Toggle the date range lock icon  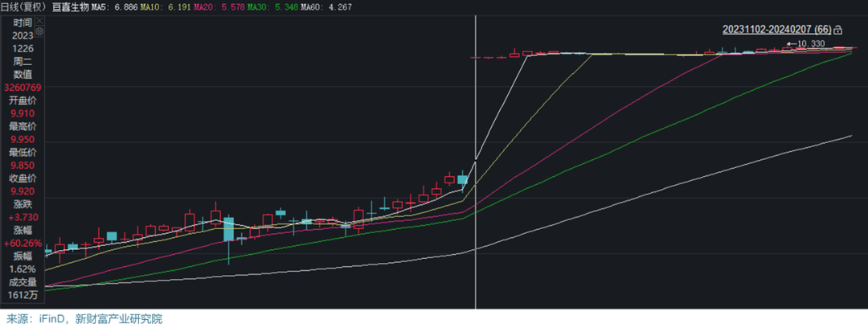tap(838, 29)
